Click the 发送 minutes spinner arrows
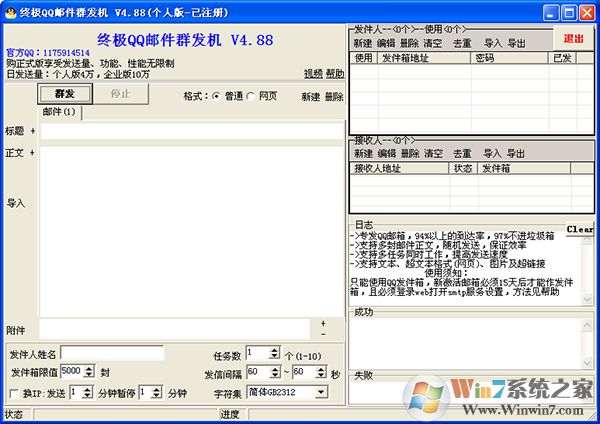The width and height of the screenshot is (600, 424). (x=87, y=392)
